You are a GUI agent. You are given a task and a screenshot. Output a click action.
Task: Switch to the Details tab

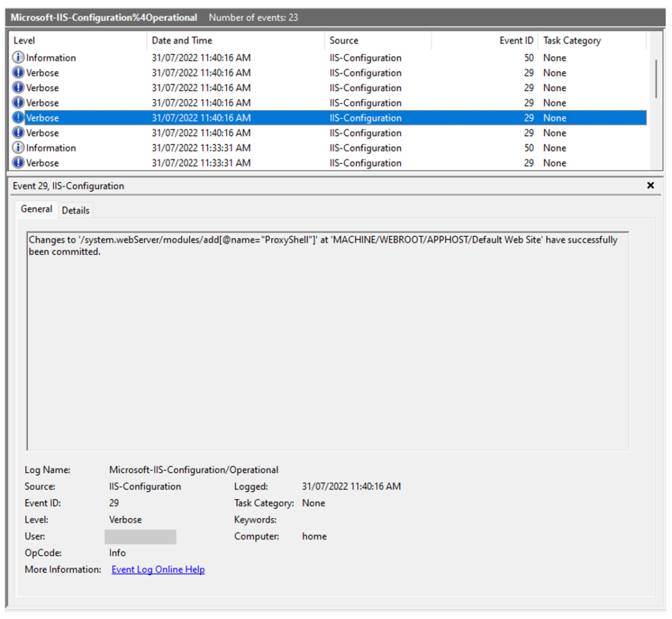click(x=75, y=209)
